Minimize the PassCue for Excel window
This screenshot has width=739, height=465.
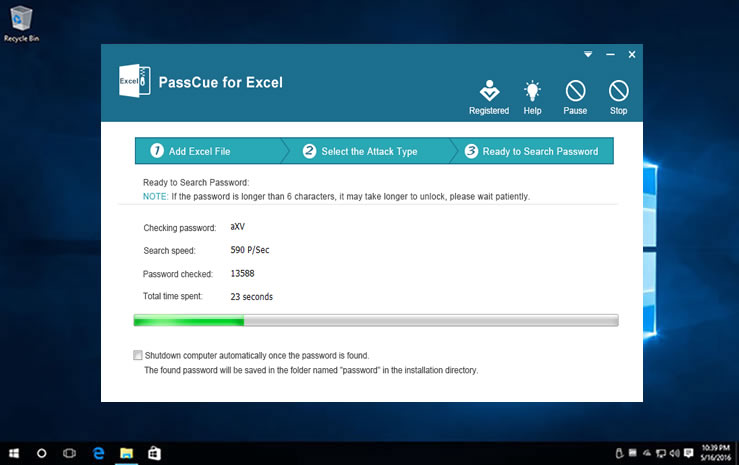pos(610,55)
